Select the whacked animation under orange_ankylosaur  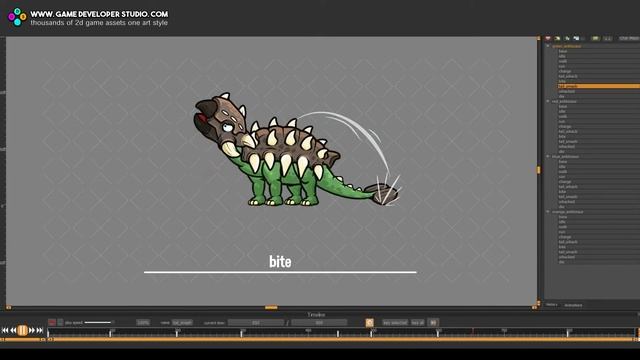point(567,257)
